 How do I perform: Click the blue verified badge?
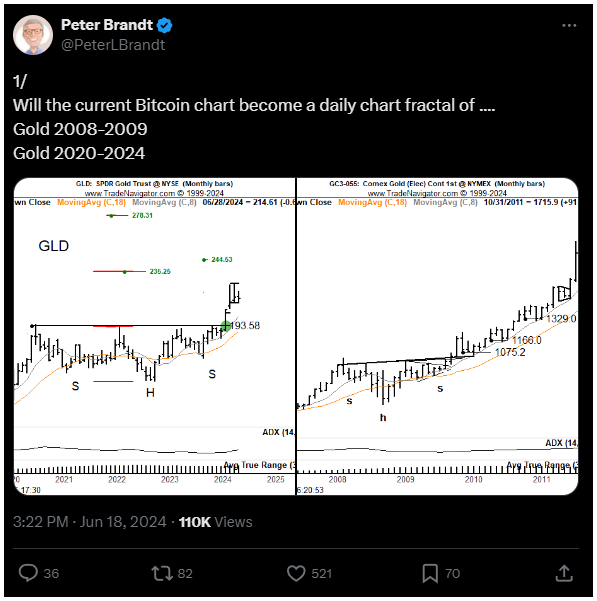[164, 26]
